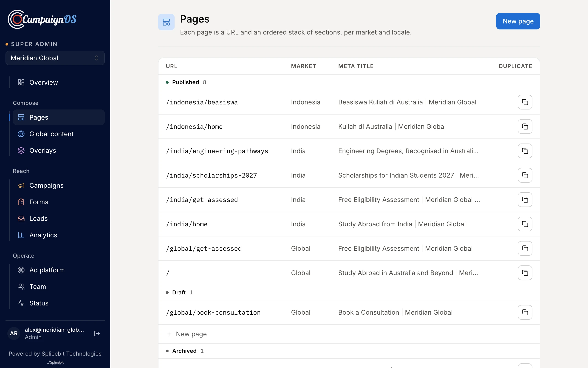Open the Status page

(x=59, y=303)
